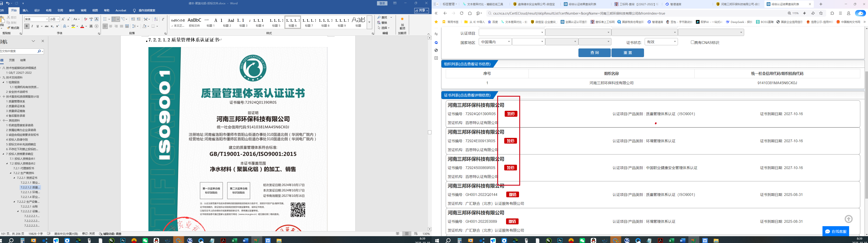
Task: Check the 具有CNAS标识 checkbox
Action: pyautogui.click(x=692, y=42)
